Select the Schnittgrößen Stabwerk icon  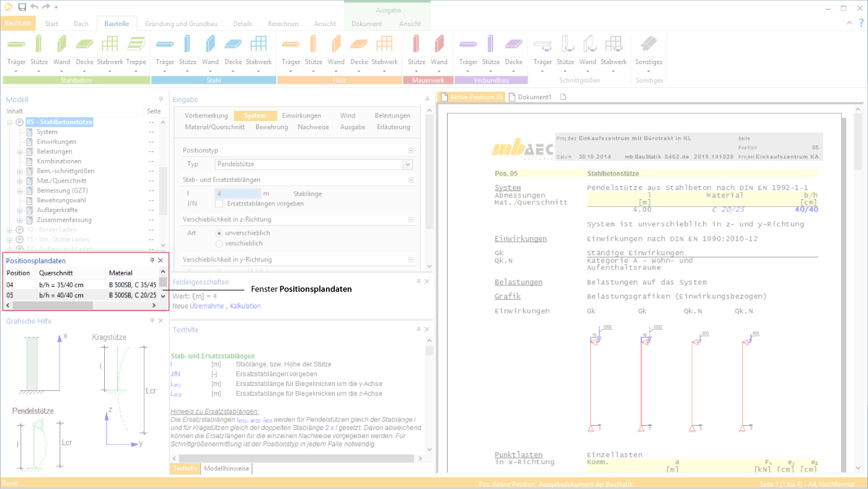[613, 43]
